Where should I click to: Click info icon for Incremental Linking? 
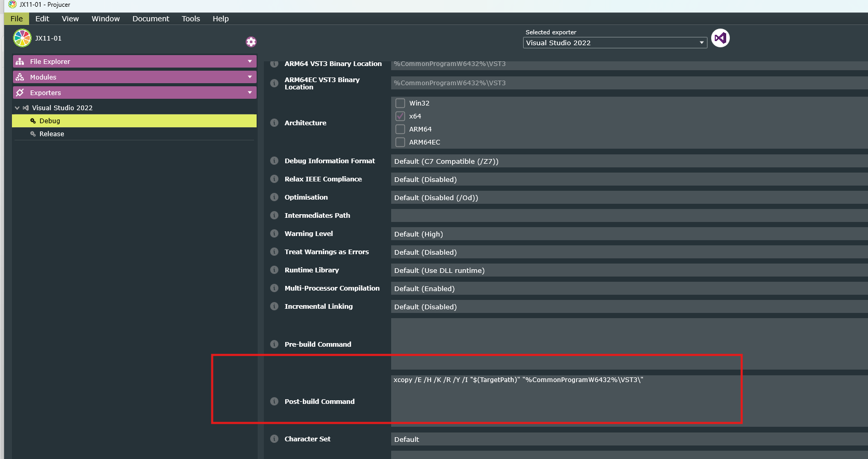(x=274, y=306)
